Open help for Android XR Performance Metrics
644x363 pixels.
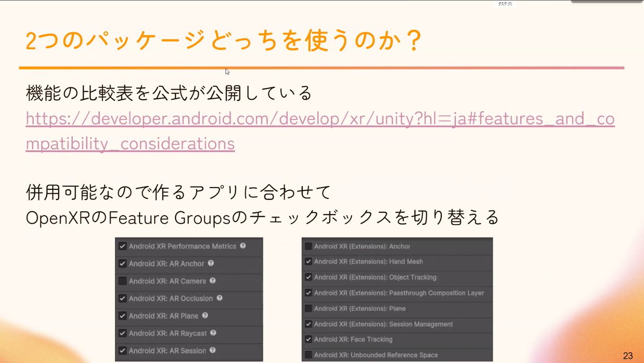(243, 247)
